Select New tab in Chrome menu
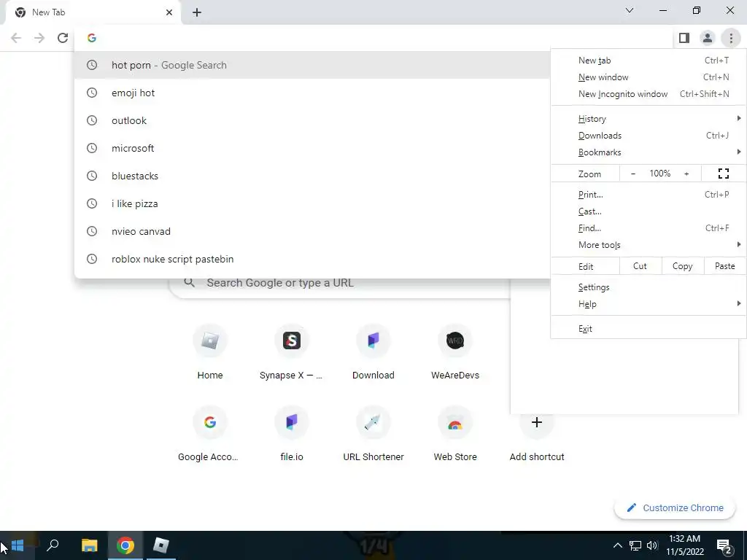 tap(649, 61)
